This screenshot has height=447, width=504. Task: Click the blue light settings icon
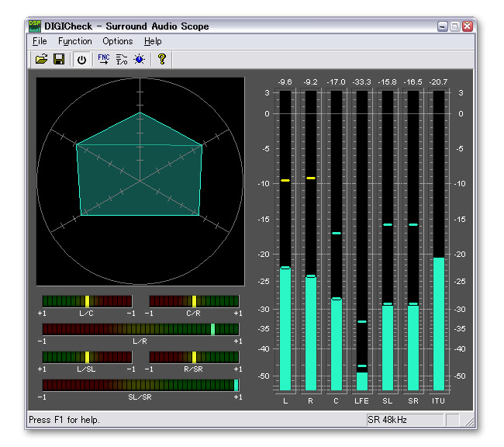pyautogui.click(x=139, y=59)
